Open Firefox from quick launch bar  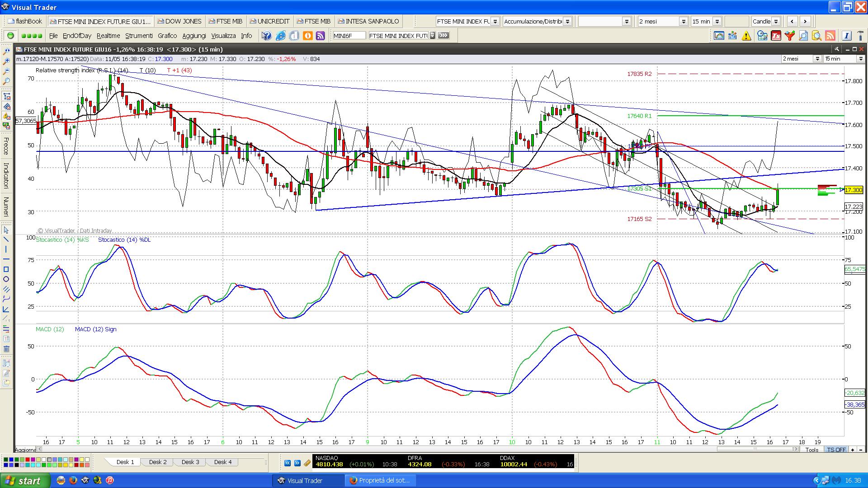[x=73, y=480]
